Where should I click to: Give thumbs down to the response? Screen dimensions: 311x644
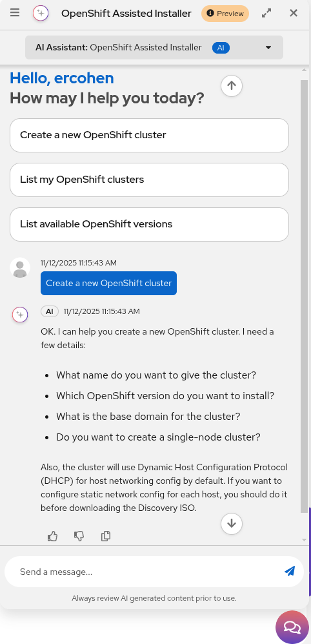click(x=79, y=536)
